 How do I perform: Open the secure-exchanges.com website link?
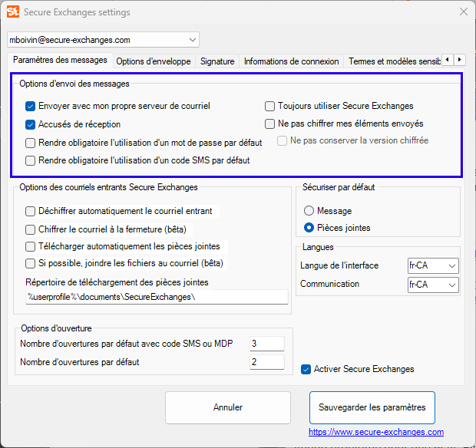(376, 432)
